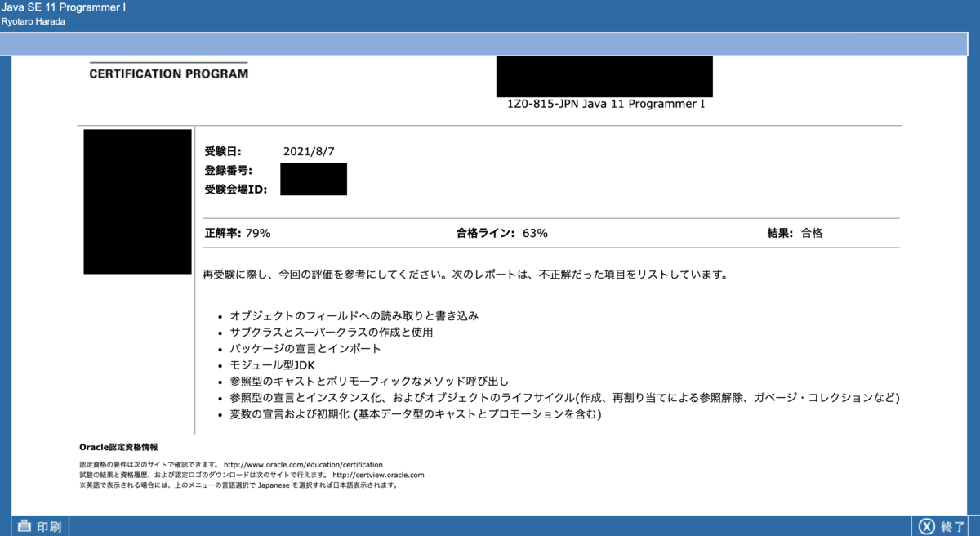Click the blue header band below the title

coord(490,42)
